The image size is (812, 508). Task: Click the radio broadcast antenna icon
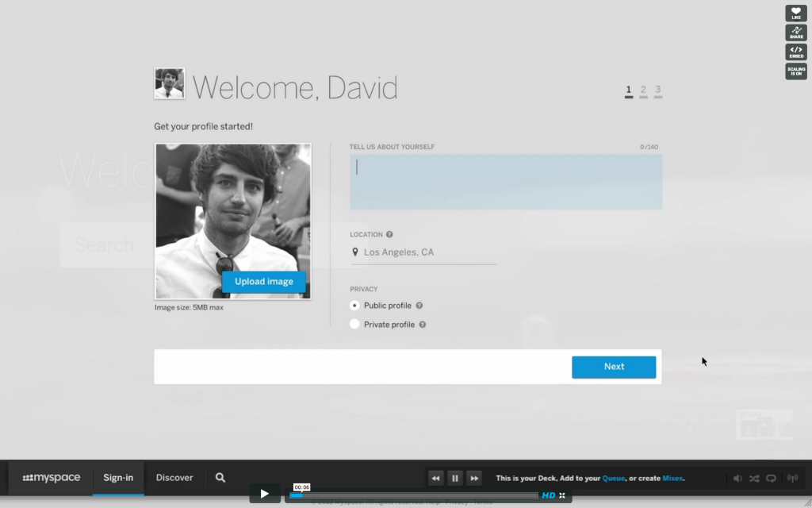792,478
